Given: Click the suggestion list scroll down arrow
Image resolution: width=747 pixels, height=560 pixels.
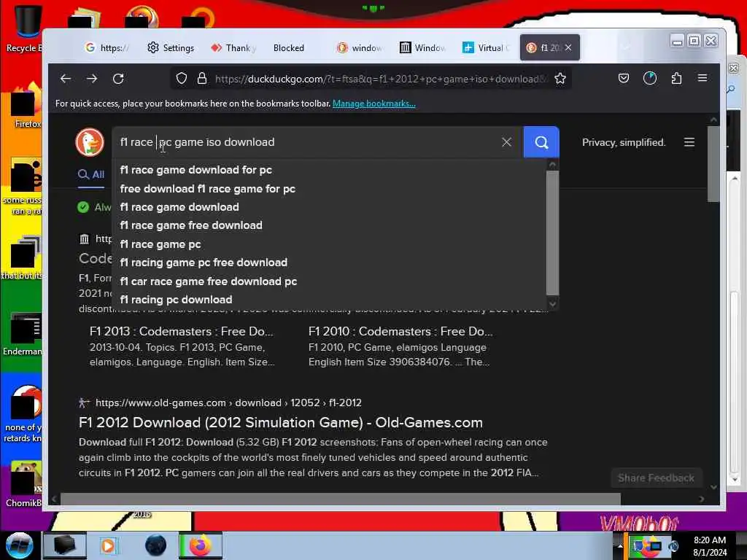Looking at the screenshot, I should pyautogui.click(x=552, y=303).
